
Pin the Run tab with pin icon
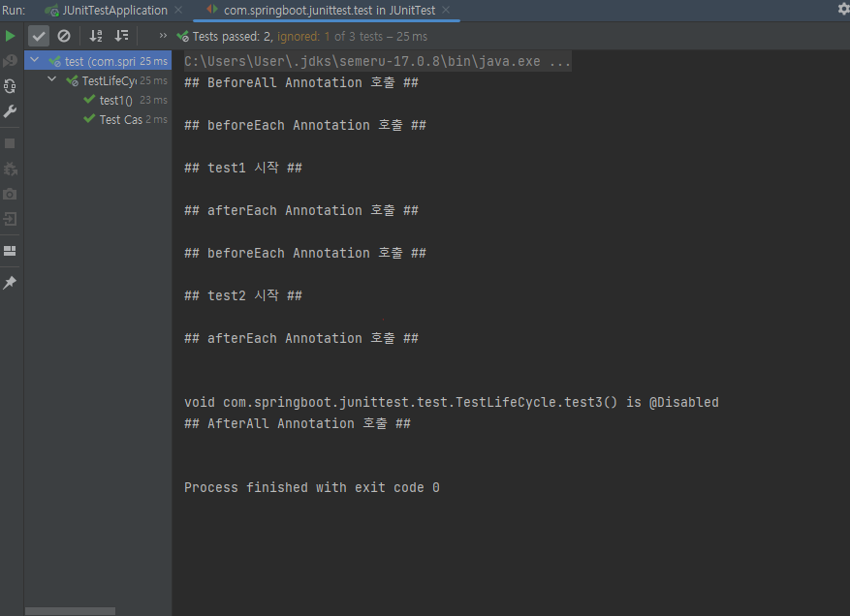point(10,283)
